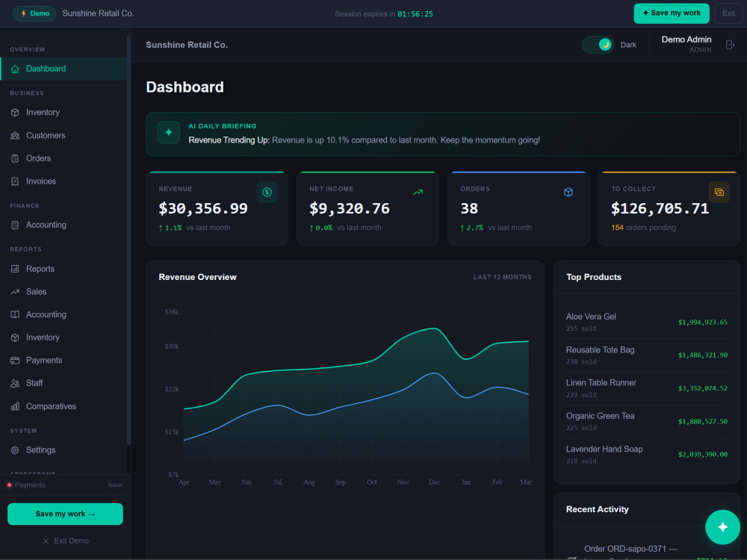Click the Comparatives bar chart icon

15,406
